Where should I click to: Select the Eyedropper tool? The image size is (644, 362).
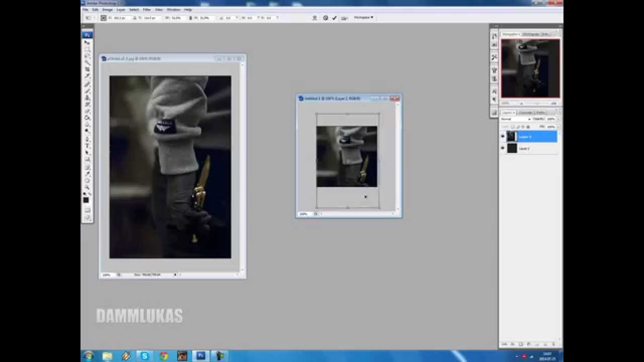[x=87, y=173]
